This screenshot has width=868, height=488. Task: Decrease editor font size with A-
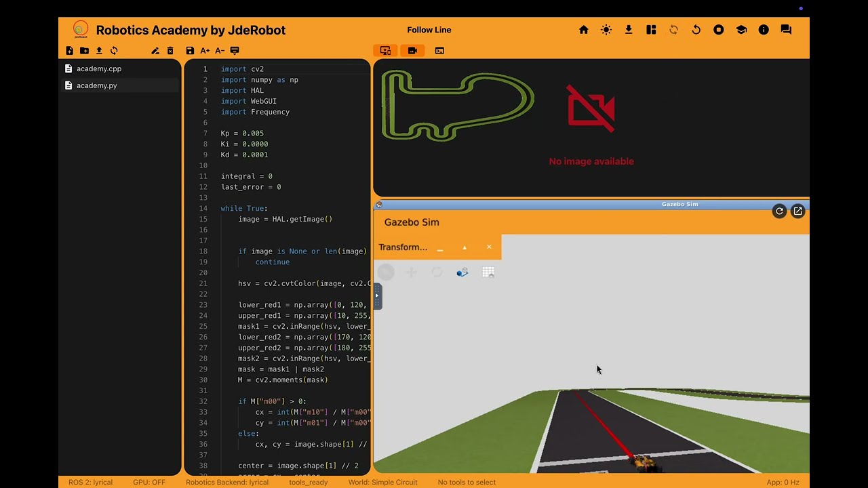tap(220, 51)
